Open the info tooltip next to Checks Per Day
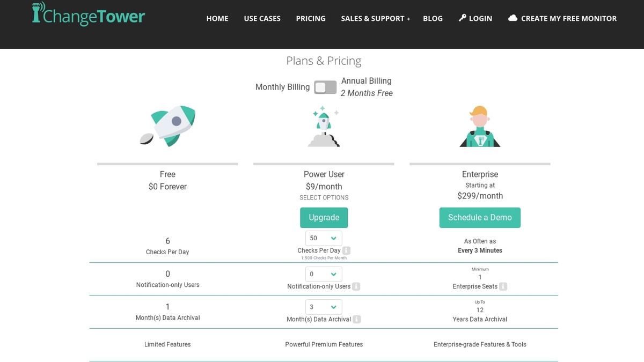 (346, 250)
